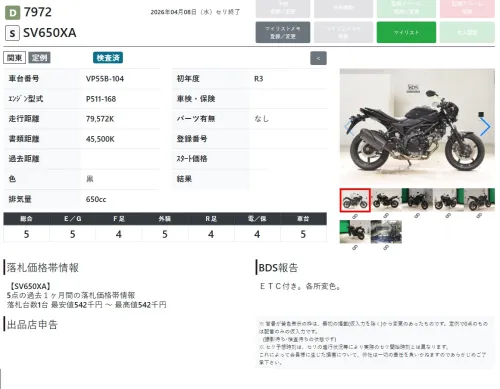Select the second motorcycle thumbnail
Screen dimensions: 500x389
click(x=386, y=200)
